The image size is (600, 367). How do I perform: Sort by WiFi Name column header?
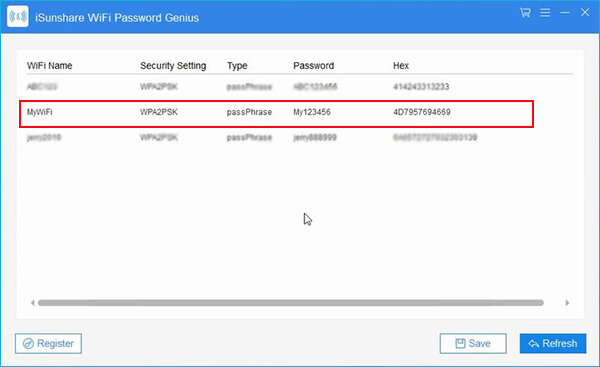click(49, 66)
